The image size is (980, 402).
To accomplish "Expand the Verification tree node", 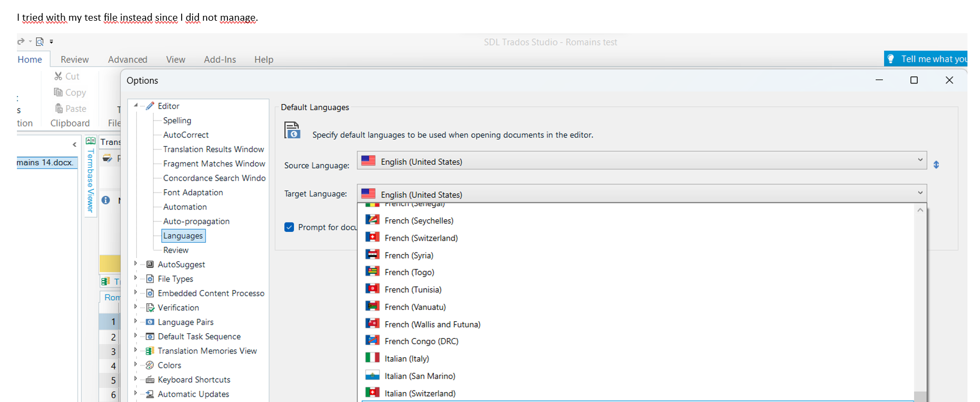I will tap(136, 307).
